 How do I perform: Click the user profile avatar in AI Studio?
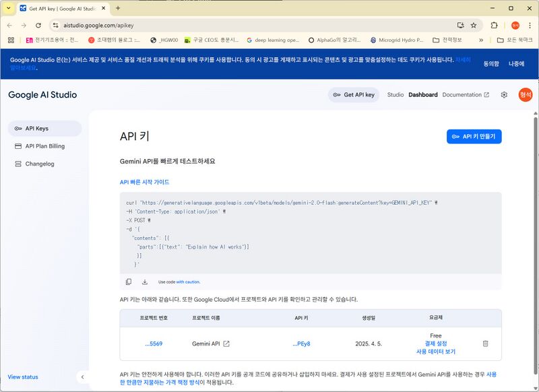526,95
